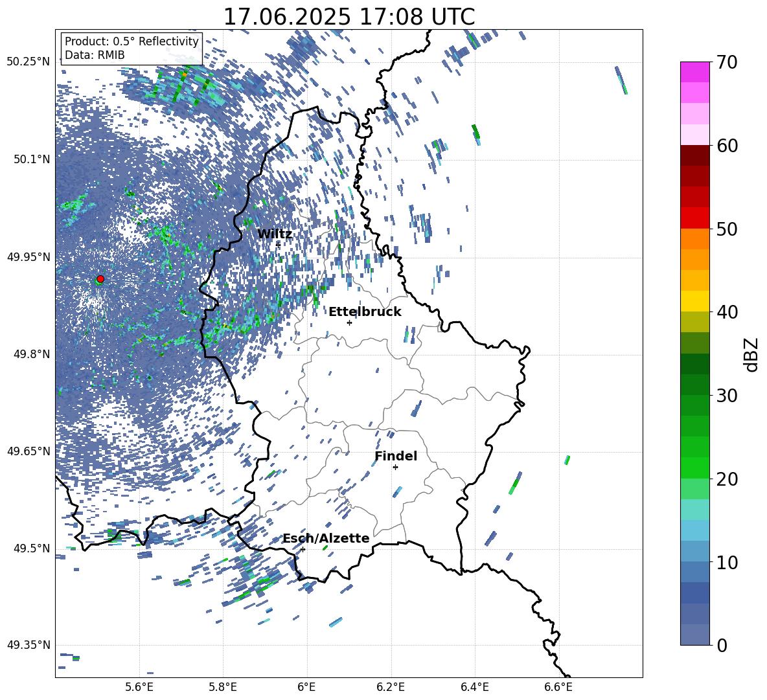Screen dimensions: 767x700
Task: Click the 49.35°N latitude label
Action: (29, 645)
